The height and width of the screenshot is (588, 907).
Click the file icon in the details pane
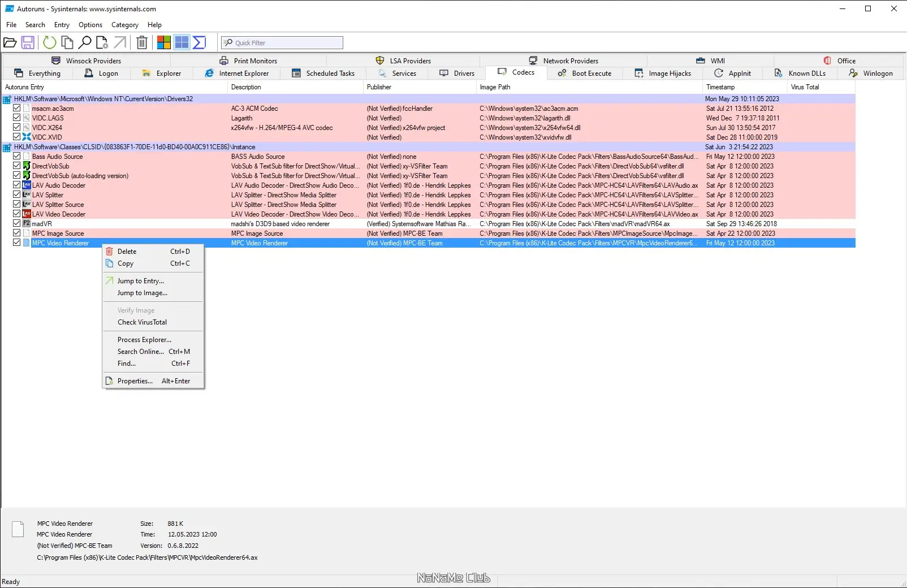pyautogui.click(x=18, y=529)
